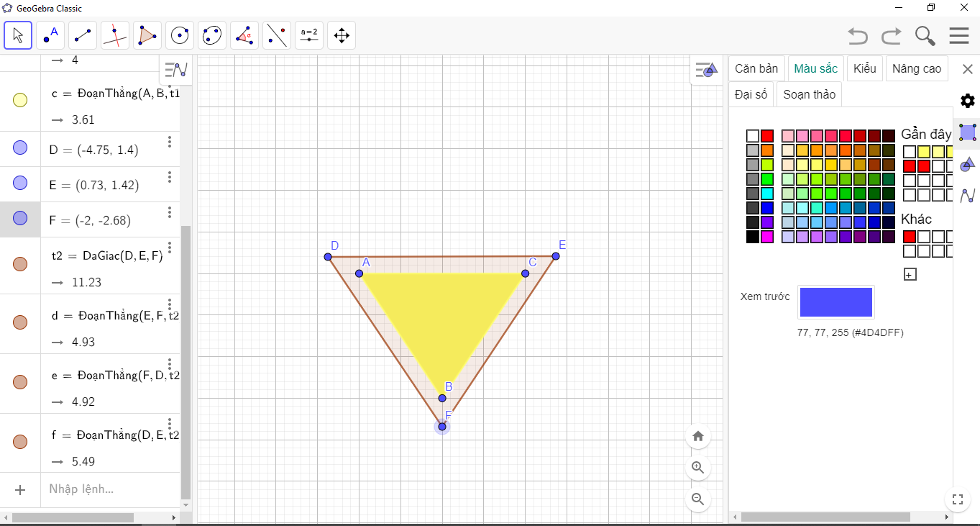Activate Move Graphics View tool
Viewport: 980px width, 526px height.
342,35
